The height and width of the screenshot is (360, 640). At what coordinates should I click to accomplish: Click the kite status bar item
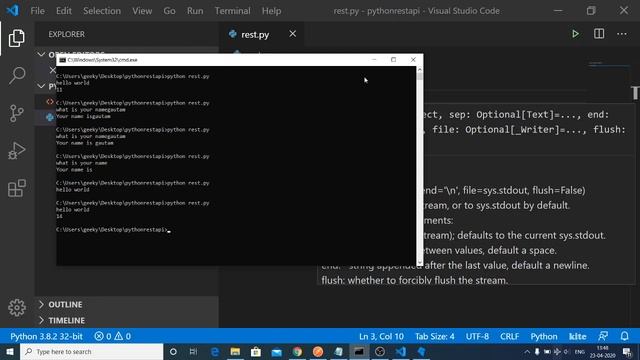[578, 336]
